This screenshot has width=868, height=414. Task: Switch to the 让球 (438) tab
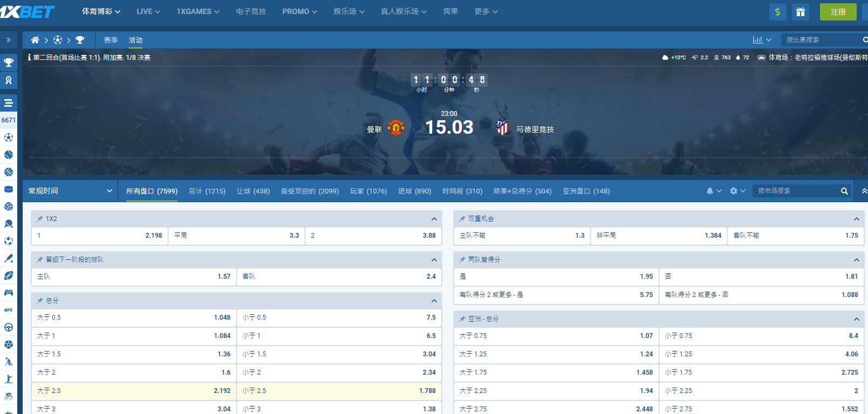tap(253, 191)
